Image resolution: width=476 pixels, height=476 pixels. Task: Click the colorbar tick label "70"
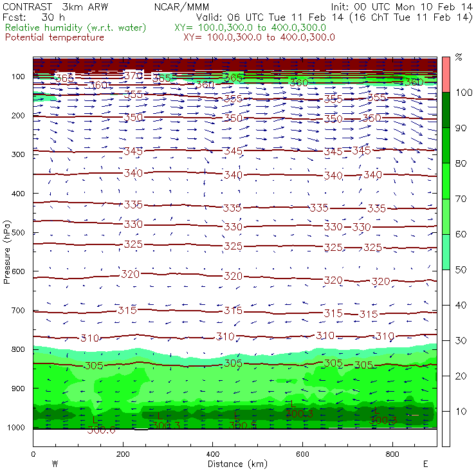(461, 199)
